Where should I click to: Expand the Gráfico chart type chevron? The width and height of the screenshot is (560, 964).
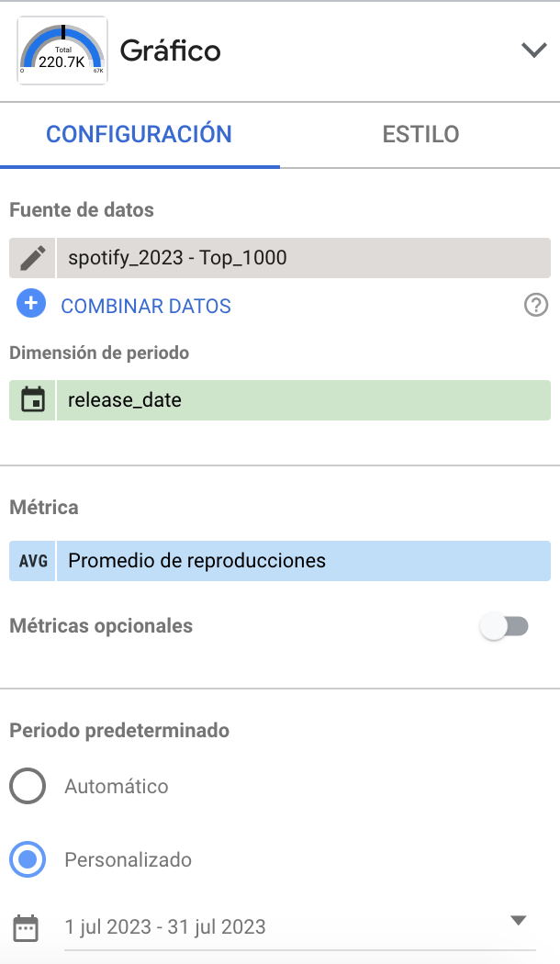coord(533,50)
